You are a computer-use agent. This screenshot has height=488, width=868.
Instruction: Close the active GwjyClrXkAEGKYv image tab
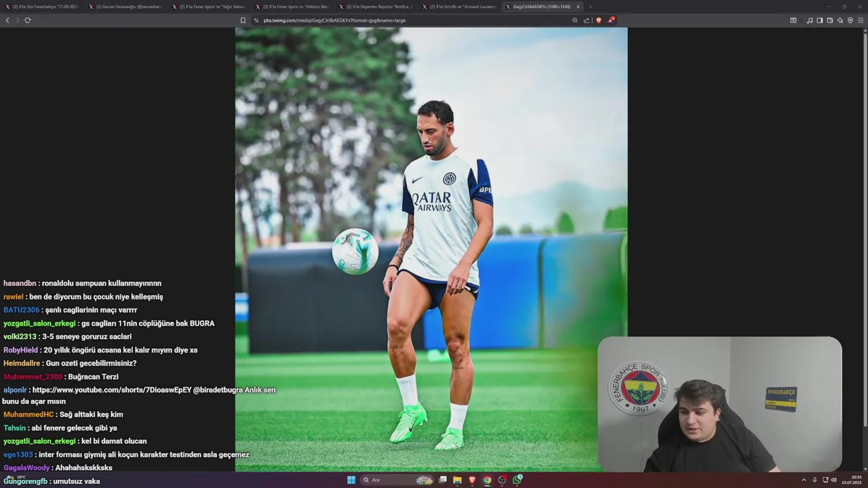click(x=578, y=7)
